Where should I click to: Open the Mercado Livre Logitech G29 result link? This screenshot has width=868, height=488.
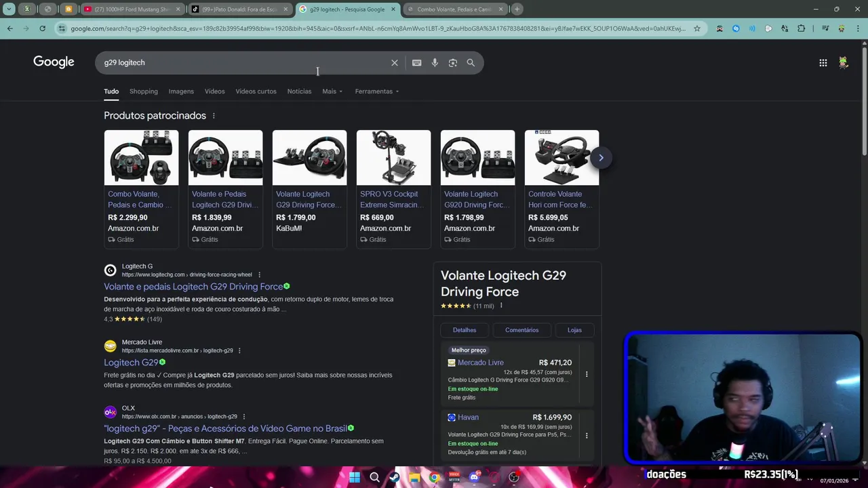131,363
